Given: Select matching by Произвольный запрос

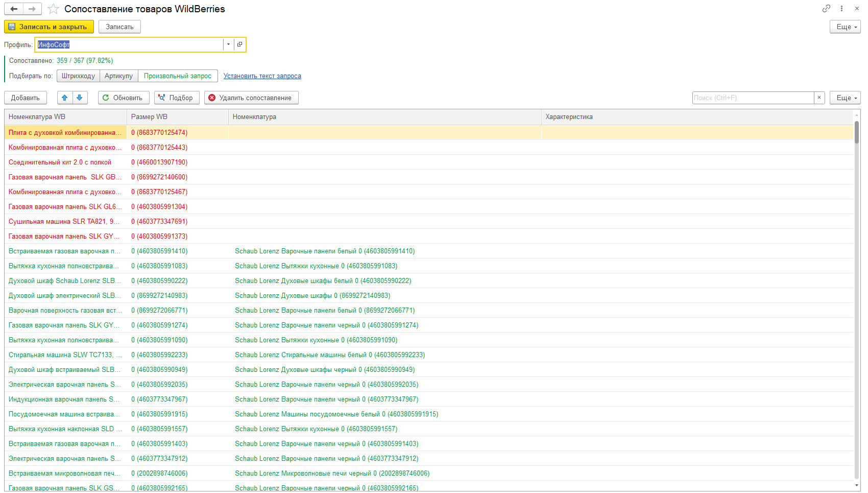Looking at the screenshot, I should click(x=178, y=76).
